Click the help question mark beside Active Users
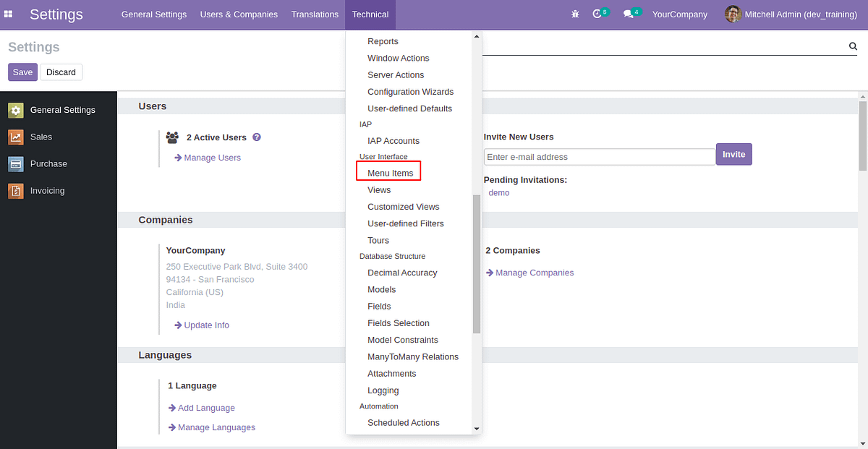868x449 pixels. 258,137
